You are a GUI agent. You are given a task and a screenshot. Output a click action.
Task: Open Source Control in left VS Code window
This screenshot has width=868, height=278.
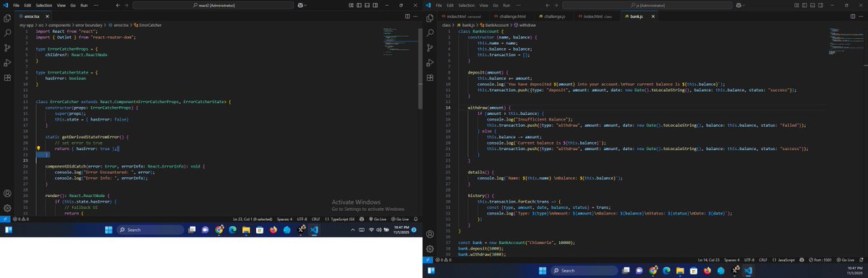[7, 48]
